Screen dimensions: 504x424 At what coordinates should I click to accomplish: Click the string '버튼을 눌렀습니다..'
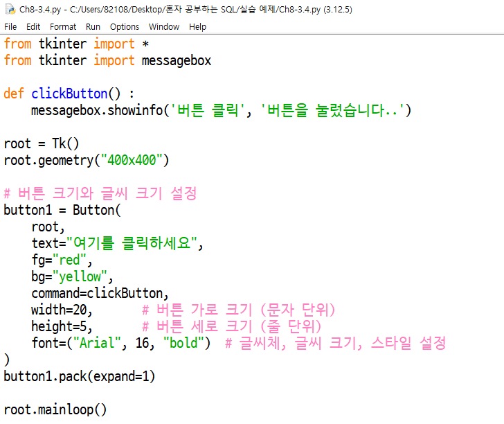(x=332, y=110)
